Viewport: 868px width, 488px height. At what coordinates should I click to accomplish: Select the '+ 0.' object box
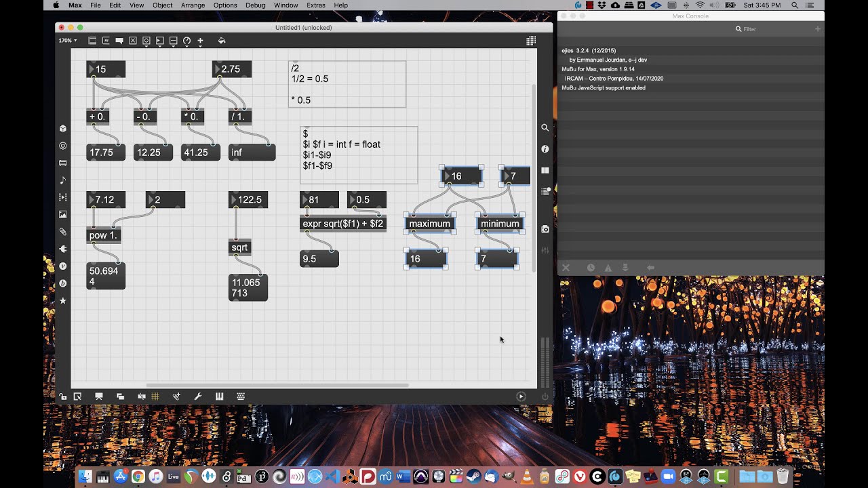click(x=98, y=117)
